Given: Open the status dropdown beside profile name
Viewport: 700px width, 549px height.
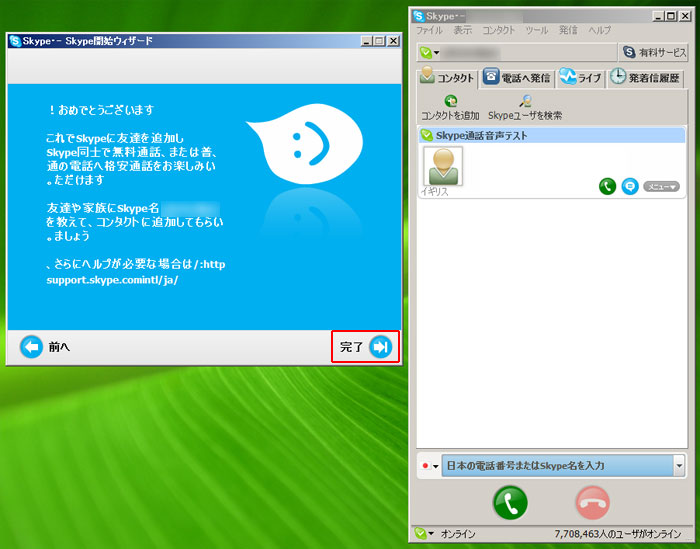Looking at the screenshot, I should coord(429,53).
